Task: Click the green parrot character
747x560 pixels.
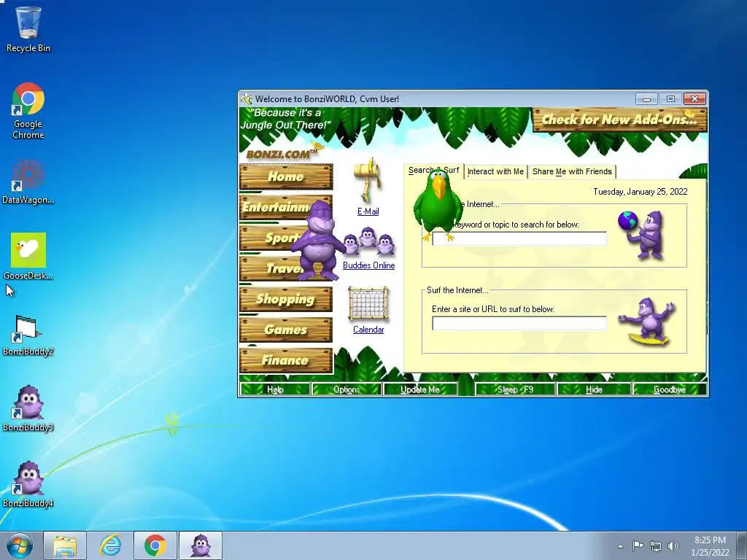Action: point(438,205)
